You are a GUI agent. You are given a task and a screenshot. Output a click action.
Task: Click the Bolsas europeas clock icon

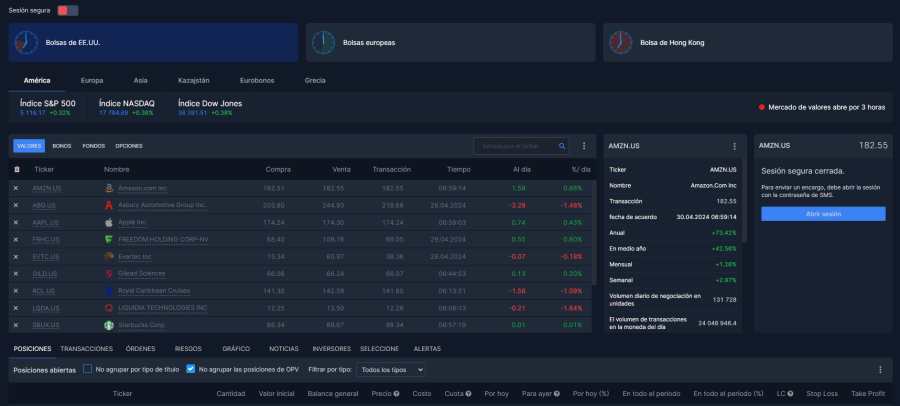[324, 42]
